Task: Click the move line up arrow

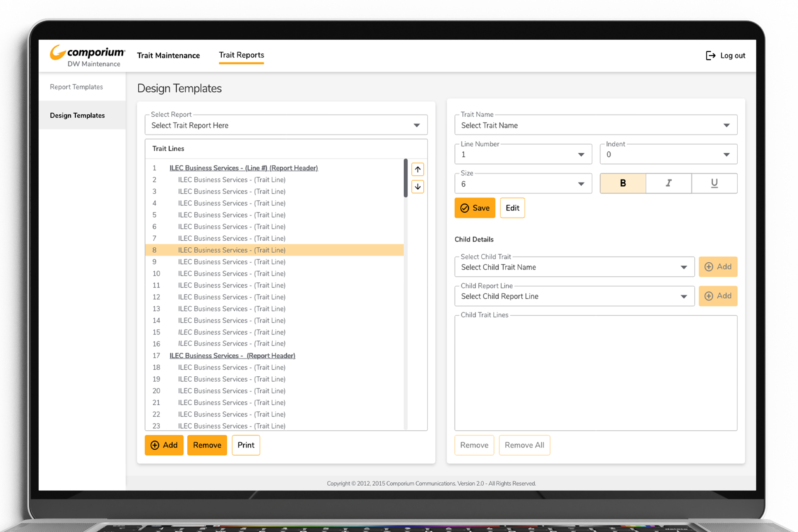Action: coord(418,169)
